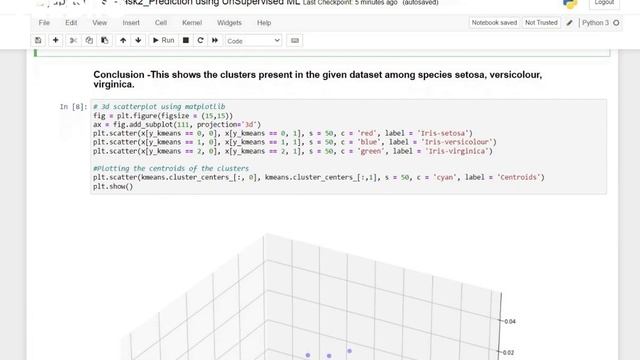The width and height of the screenshot is (640, 360).
Task: Click inside the In [8] code cell
Action: [x=348, y=147]
